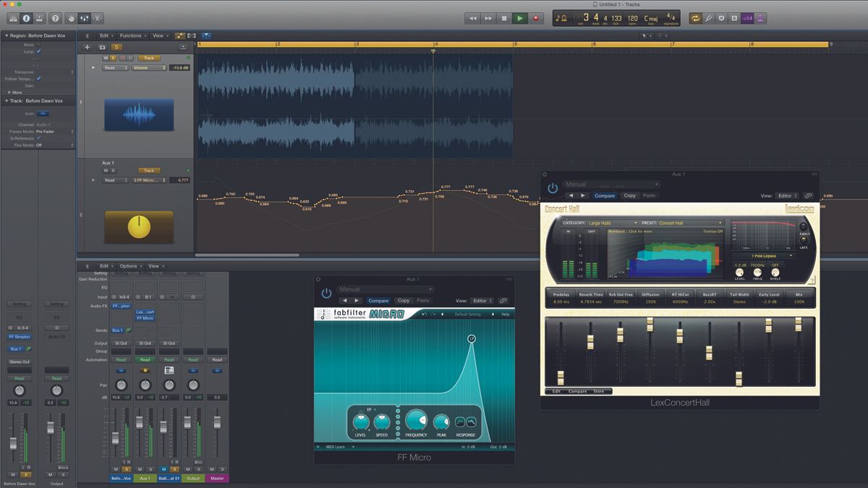The image size is (868, 488).
Task: Enable the Cycle mode icon in transport
Action: pyautogui.click(x=696, y=18)
